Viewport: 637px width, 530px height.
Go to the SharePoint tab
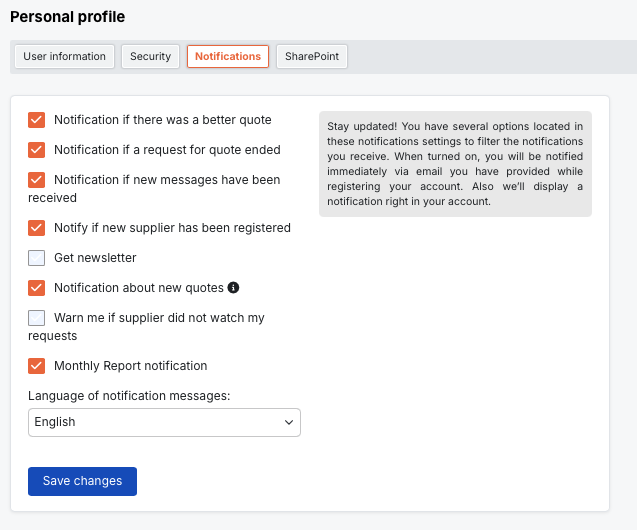[x=312, y=57]
